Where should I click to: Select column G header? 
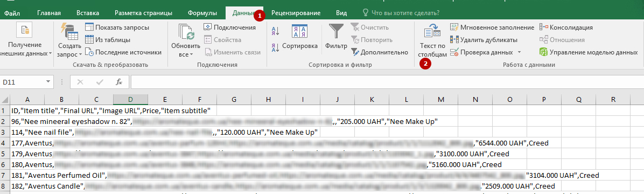click(234, 100)
